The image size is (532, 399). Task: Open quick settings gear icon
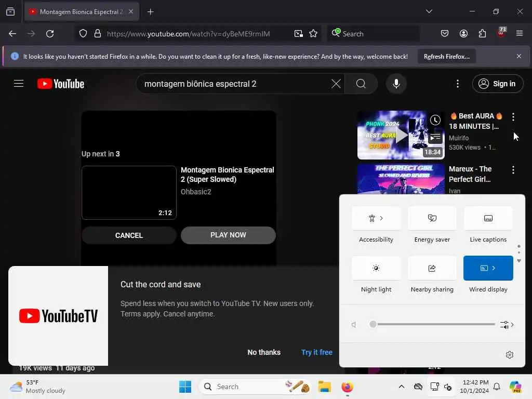tap(509, 355)
